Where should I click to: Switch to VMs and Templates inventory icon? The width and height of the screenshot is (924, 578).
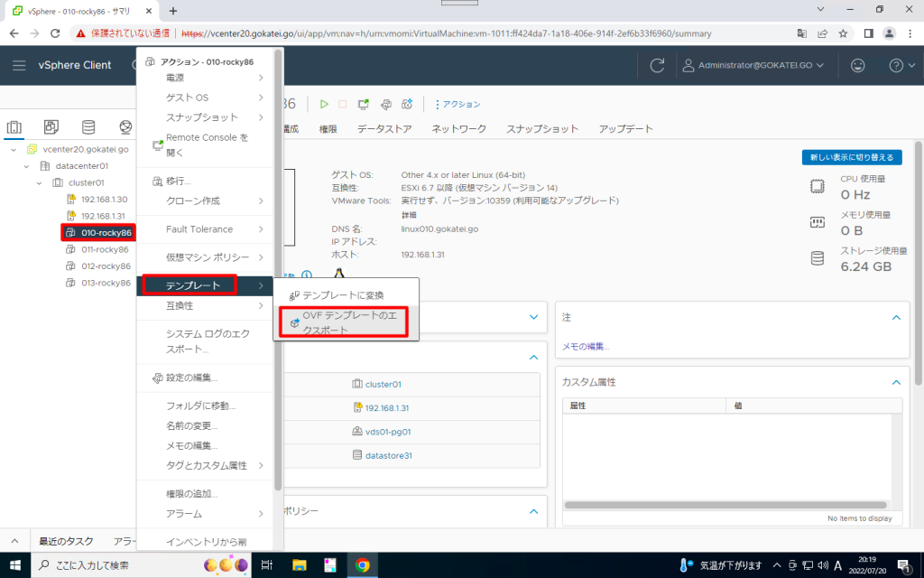tap(51, 126)
